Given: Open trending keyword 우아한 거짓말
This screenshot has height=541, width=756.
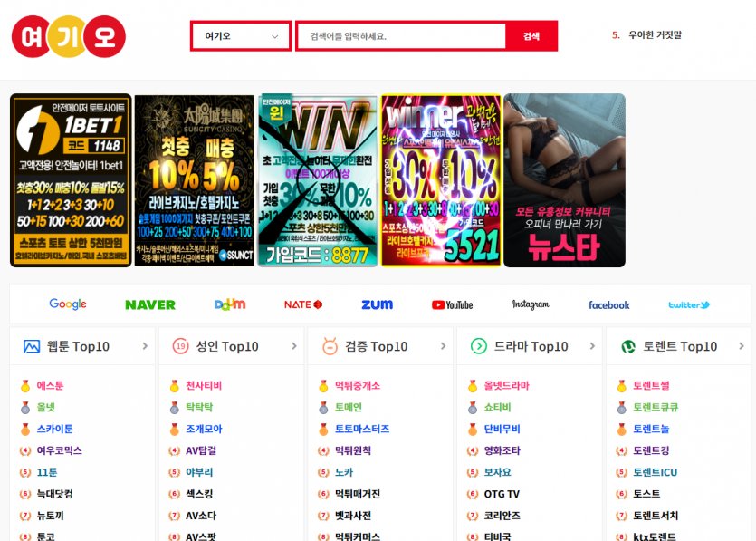Looking at the screenshot, I should (x=655, y=34).
